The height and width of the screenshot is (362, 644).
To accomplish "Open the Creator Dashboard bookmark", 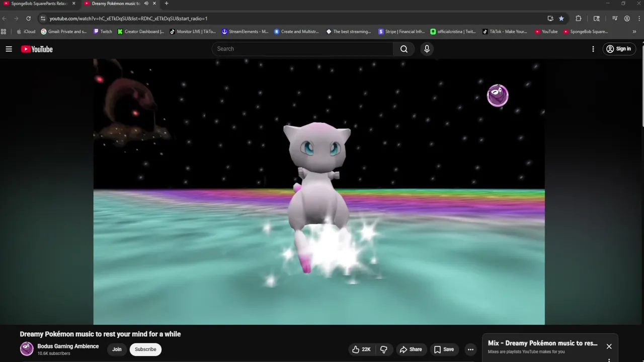I will [141, 32].
